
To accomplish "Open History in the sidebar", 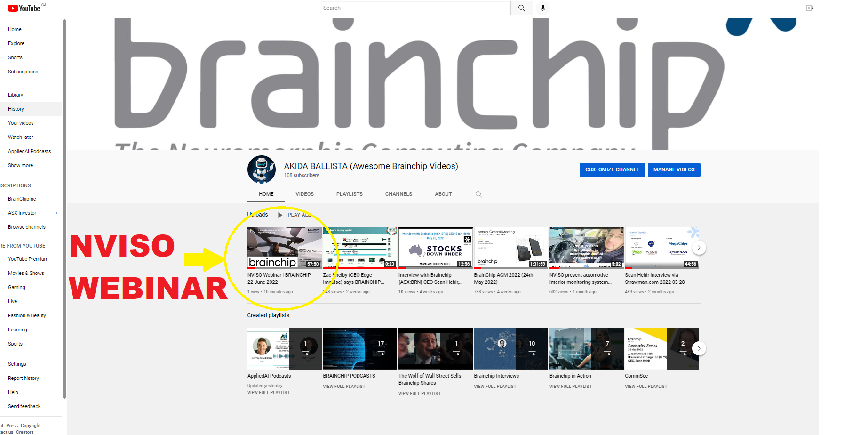I will tap(16, 109).
